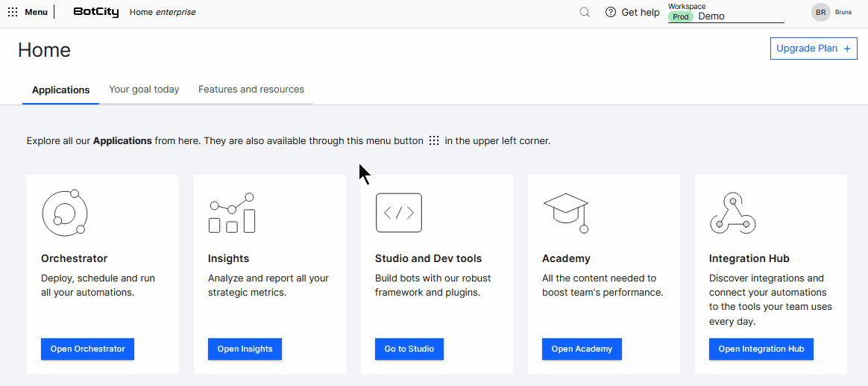Click the Integration Hub webhook icon
868x386 pixels.
tap(733, 213)
